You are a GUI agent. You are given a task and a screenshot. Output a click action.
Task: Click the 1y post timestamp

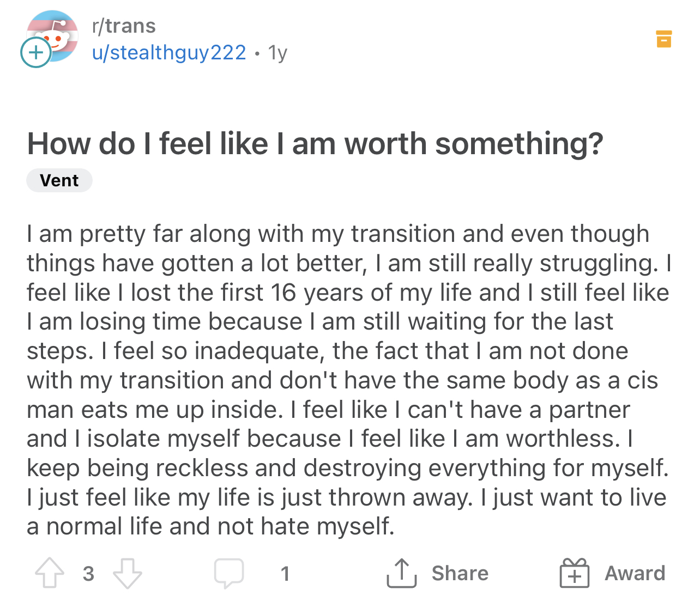pos(277,53)
